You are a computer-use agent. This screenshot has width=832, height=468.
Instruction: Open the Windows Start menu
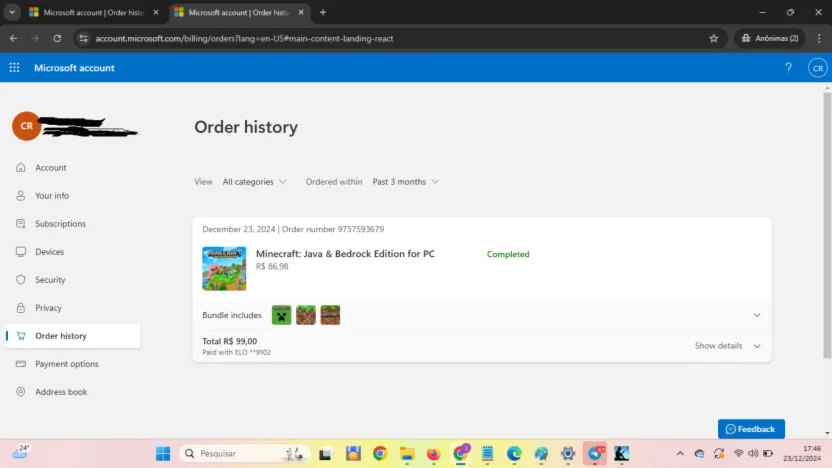[163, 454]
